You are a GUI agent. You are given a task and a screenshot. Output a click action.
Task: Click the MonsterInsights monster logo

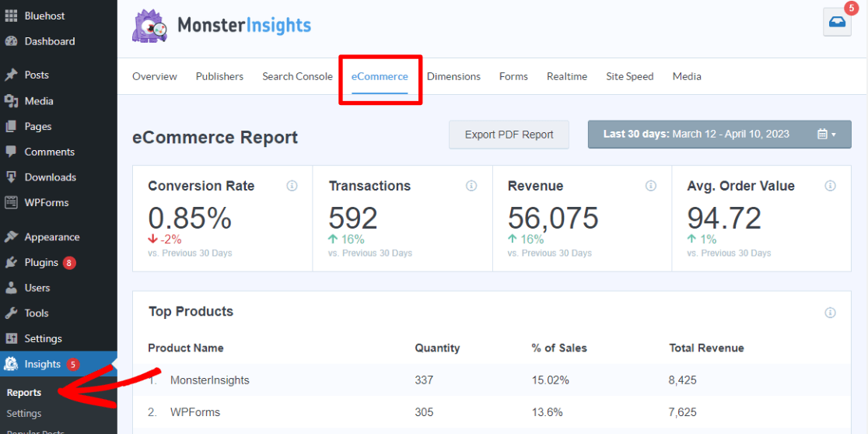pyautogui.click(x=149, y=26)
